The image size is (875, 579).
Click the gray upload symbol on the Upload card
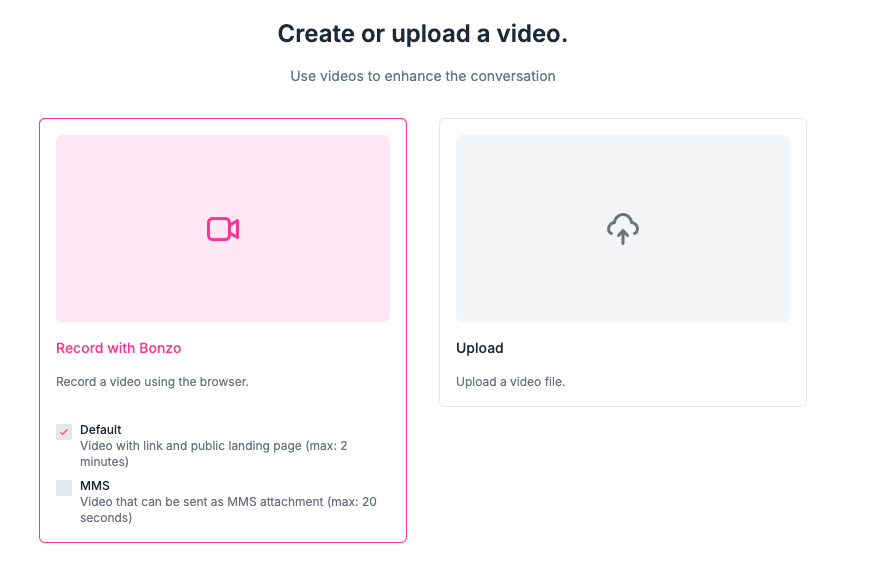coord(622,228)
